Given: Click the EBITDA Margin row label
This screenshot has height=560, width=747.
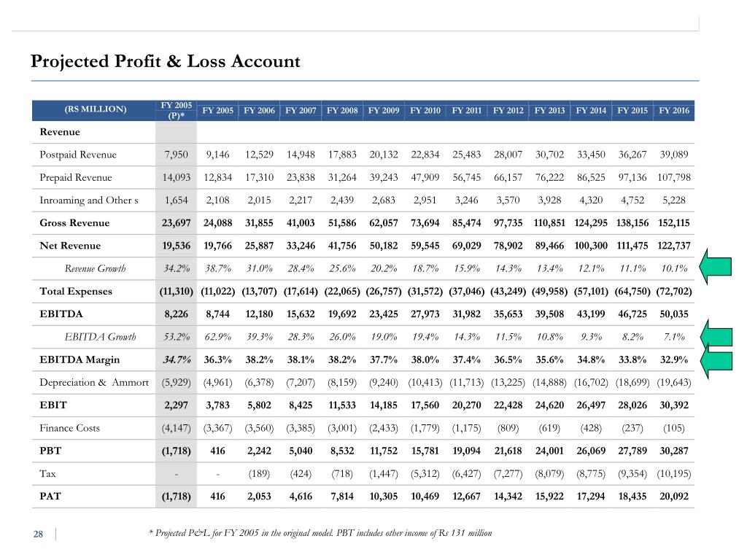Looking at the screenshot, I should coord(80,360).
